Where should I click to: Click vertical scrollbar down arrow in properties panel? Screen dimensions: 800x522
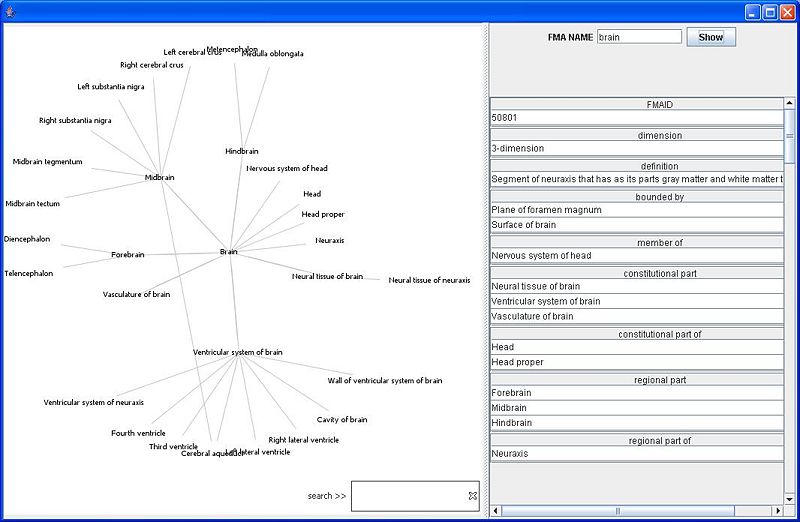coord(789,497)
